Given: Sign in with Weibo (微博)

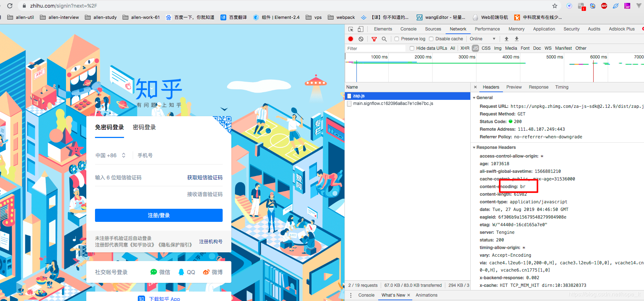Looking at the screenshot, I should point(213,272).
